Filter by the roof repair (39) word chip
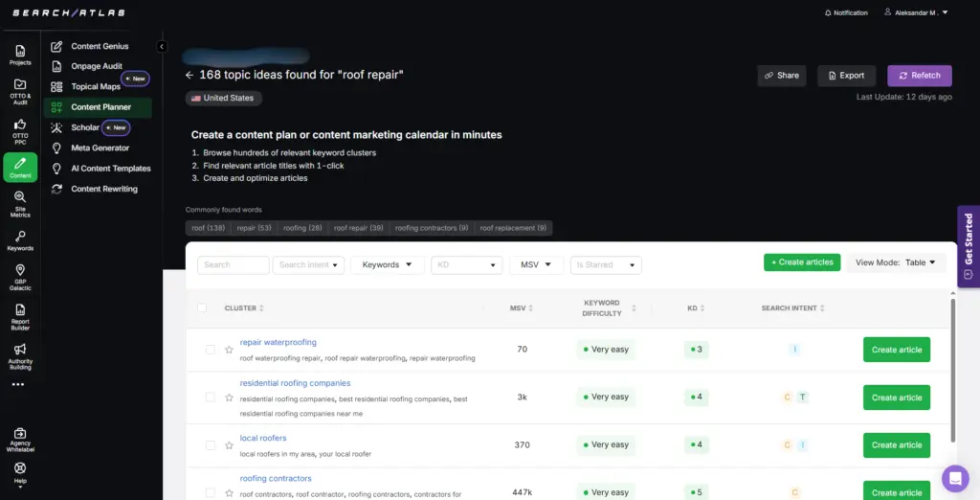 pyautogui.click(x=358, y=228)
